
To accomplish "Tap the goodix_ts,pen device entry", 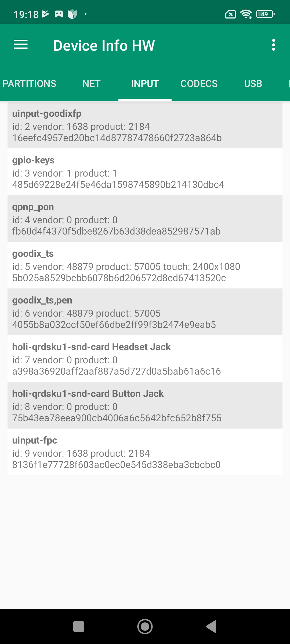I will tap(145, 312).
